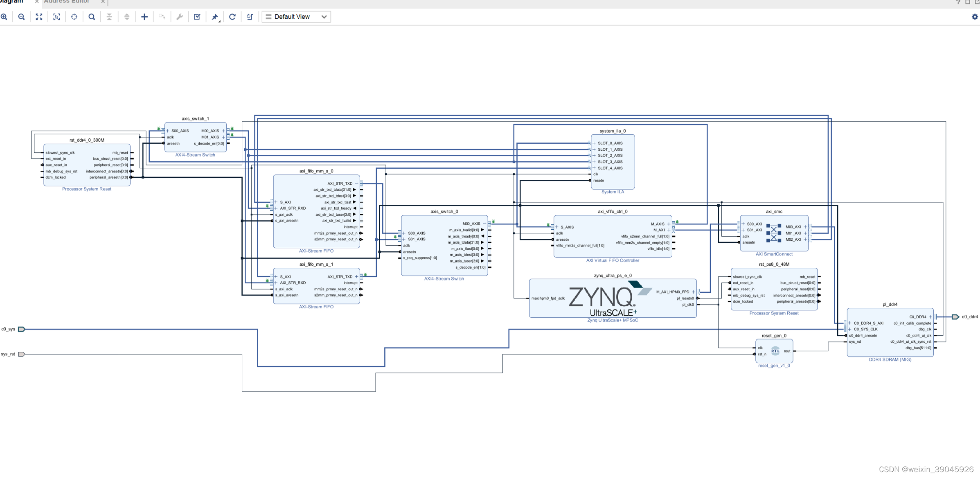Viewport: 980px width, 477px height.
Task: Click the pin icon in toolbar
Action: [215, 17]
